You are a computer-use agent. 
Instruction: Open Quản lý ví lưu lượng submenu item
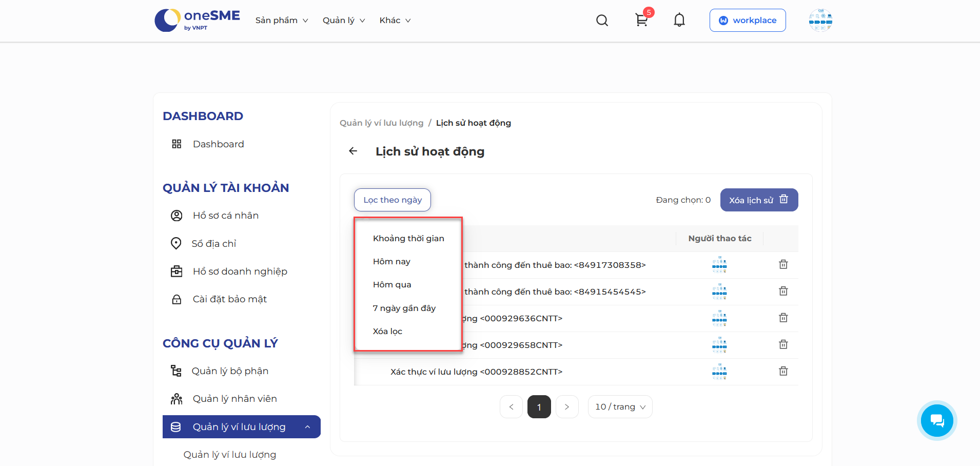(x=230, y=455)
